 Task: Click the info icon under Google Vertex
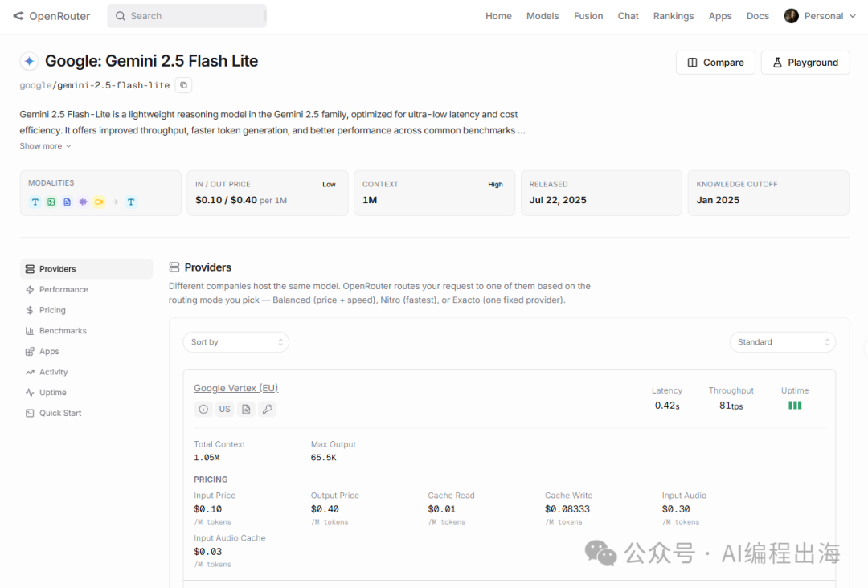pos(203,410)
